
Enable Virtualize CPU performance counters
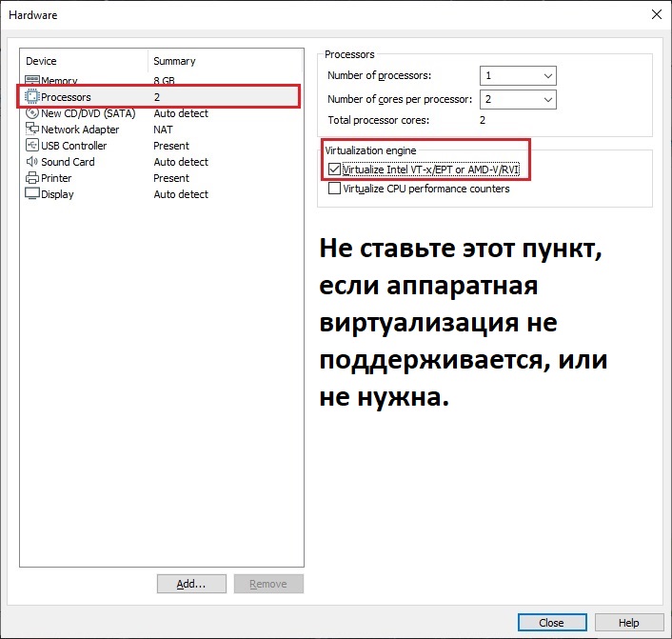click(x=334, y=189)
